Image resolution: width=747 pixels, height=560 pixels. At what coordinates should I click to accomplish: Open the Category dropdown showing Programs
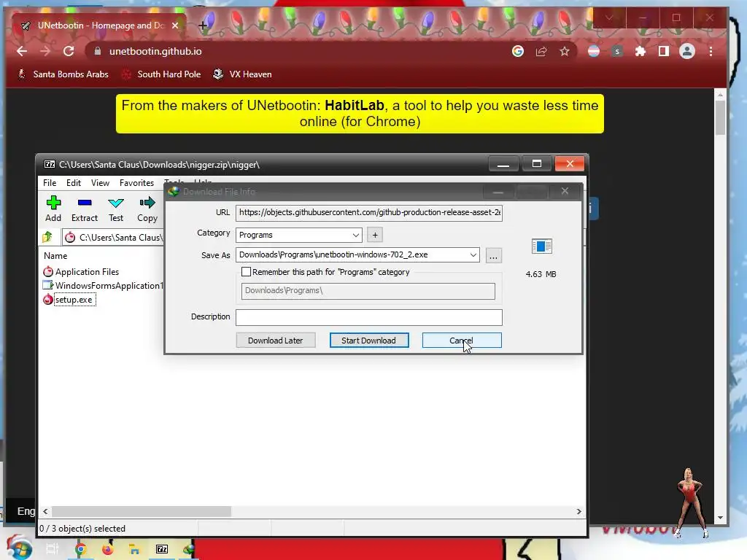[x=298, y=235]
